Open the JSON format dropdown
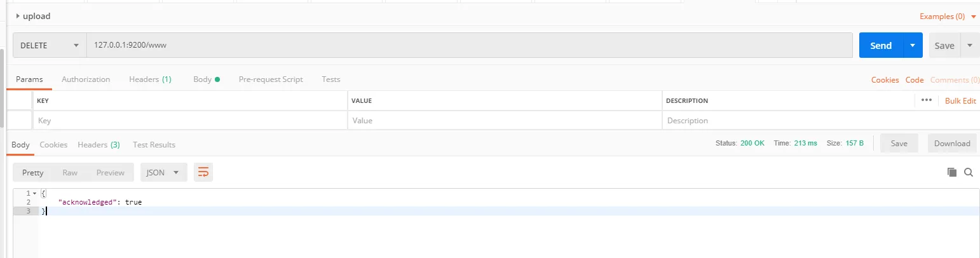 coord(163,172)
